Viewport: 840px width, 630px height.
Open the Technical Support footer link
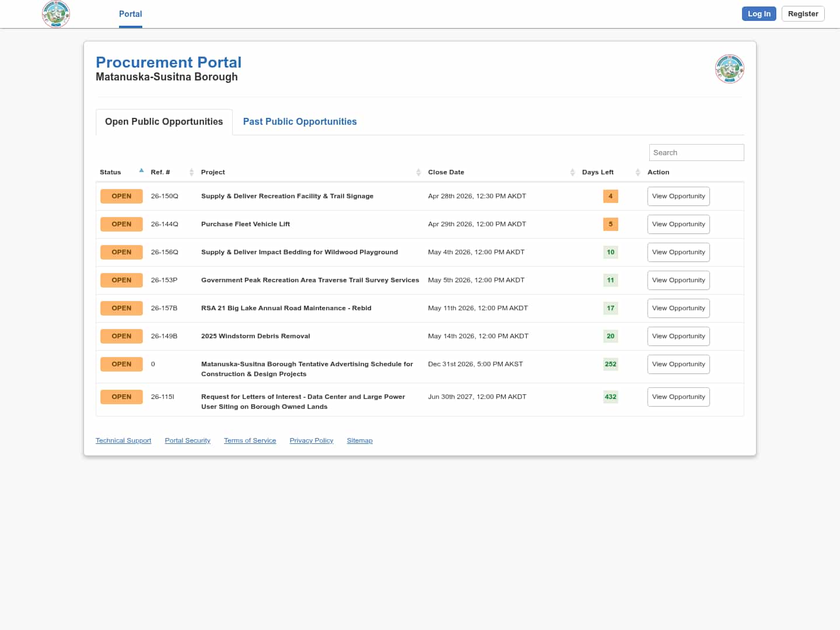click(123, 440)
